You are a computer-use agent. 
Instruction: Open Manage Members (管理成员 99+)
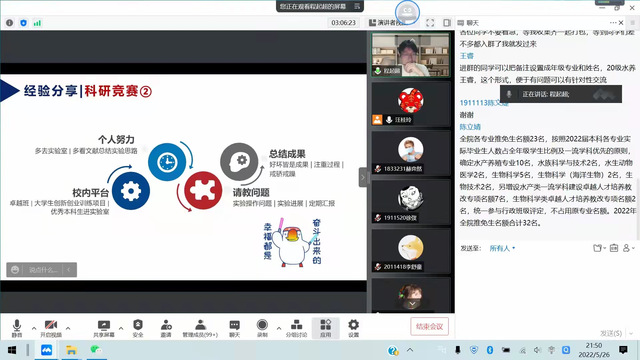tap(200, 328)
